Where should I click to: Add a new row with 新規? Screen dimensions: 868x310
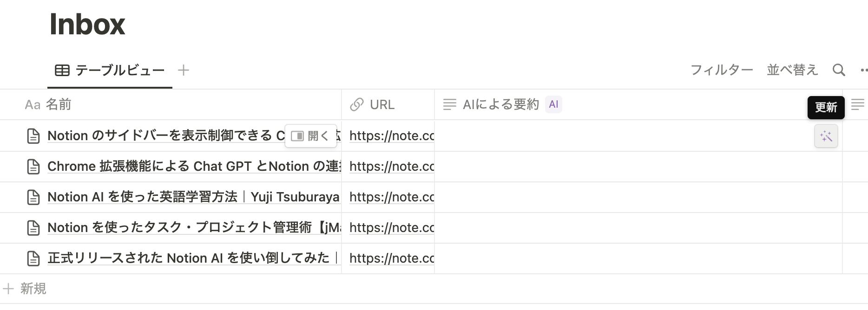click(25, 289)
